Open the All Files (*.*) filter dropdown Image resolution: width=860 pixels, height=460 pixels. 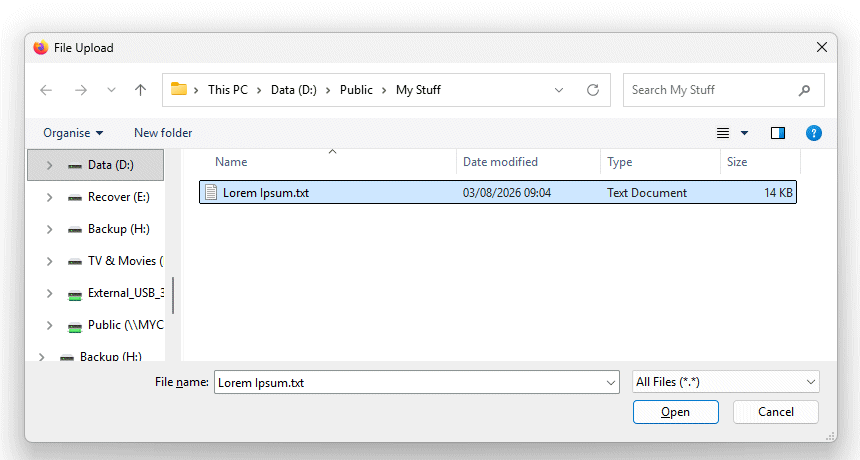point(726,382)
